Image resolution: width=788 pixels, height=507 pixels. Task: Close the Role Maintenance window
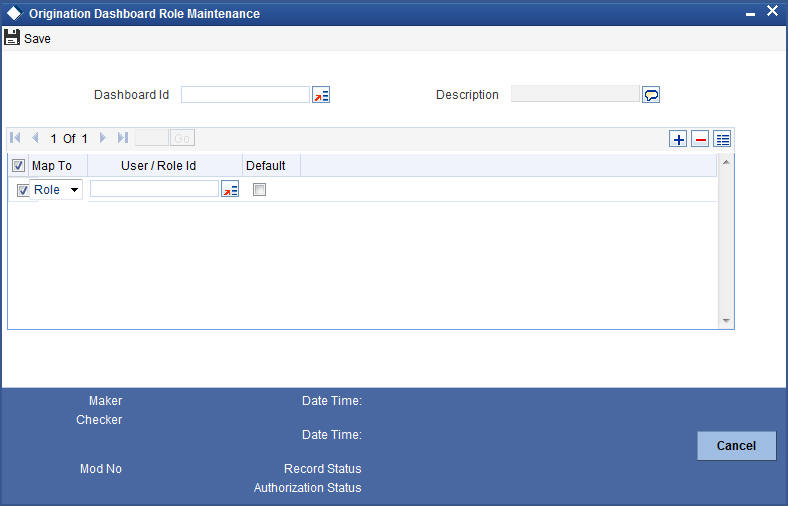pyautogui.click(x=772, y=11)
